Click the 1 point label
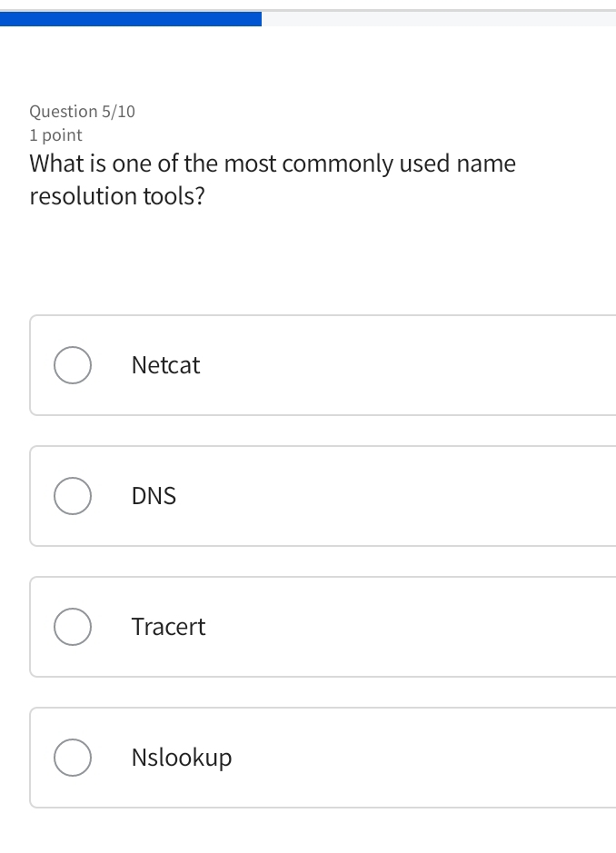This screenshot has width=616, height=853. coord(55,134)
